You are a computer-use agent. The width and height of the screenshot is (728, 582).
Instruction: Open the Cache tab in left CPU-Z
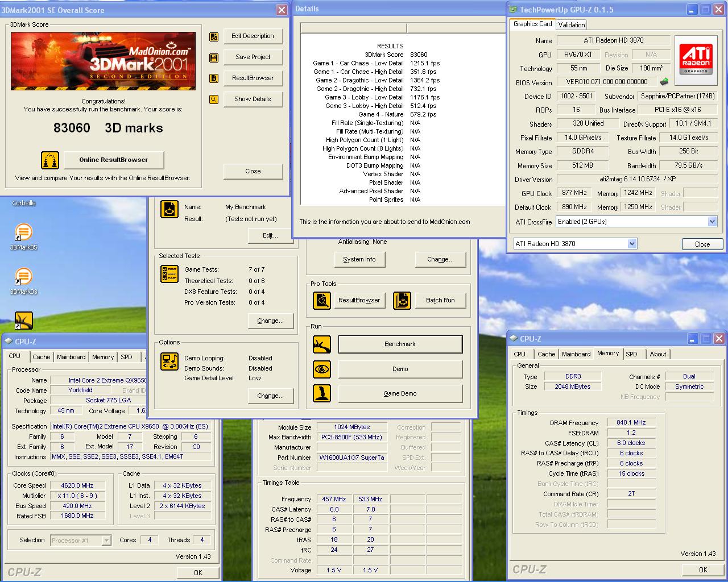(x=42, y=357)
